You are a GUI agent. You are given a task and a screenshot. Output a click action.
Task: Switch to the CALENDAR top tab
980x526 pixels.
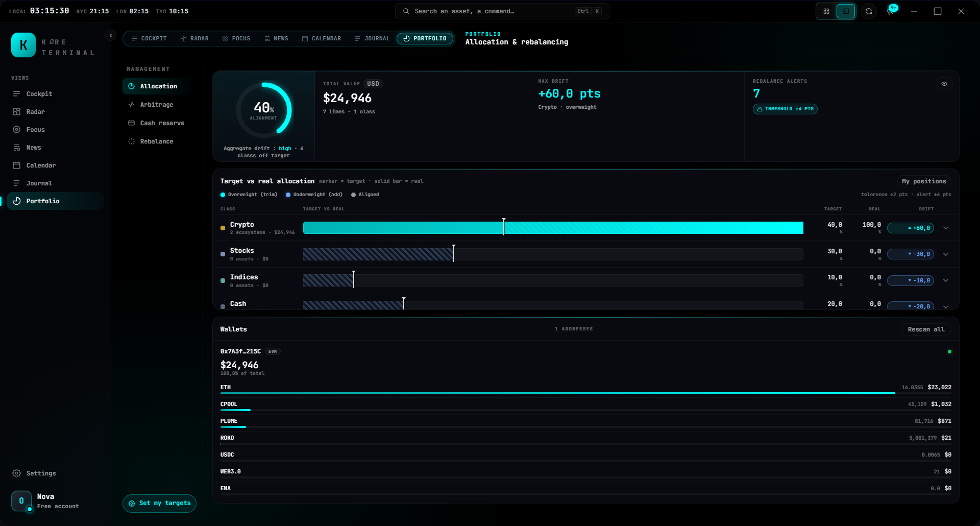(322, 38)
